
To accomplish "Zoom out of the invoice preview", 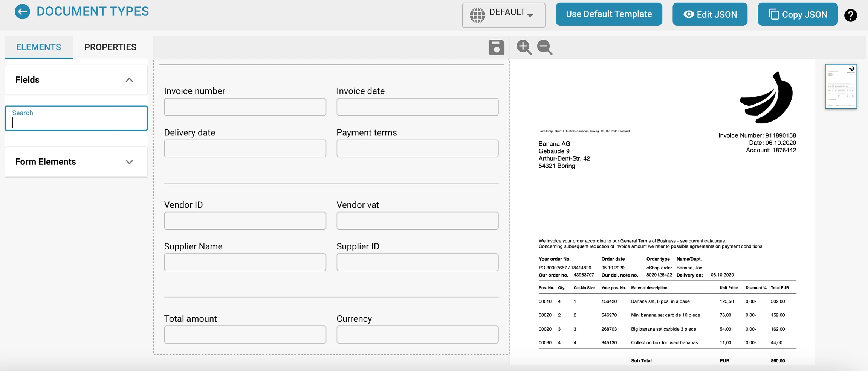I will pyautogui.click(x=545, y=47).
